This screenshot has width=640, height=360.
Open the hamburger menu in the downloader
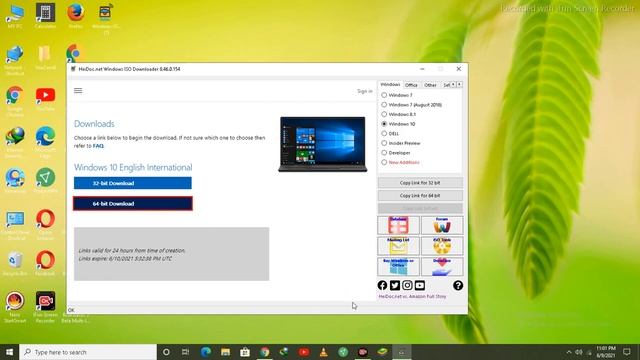pos(78,91)
